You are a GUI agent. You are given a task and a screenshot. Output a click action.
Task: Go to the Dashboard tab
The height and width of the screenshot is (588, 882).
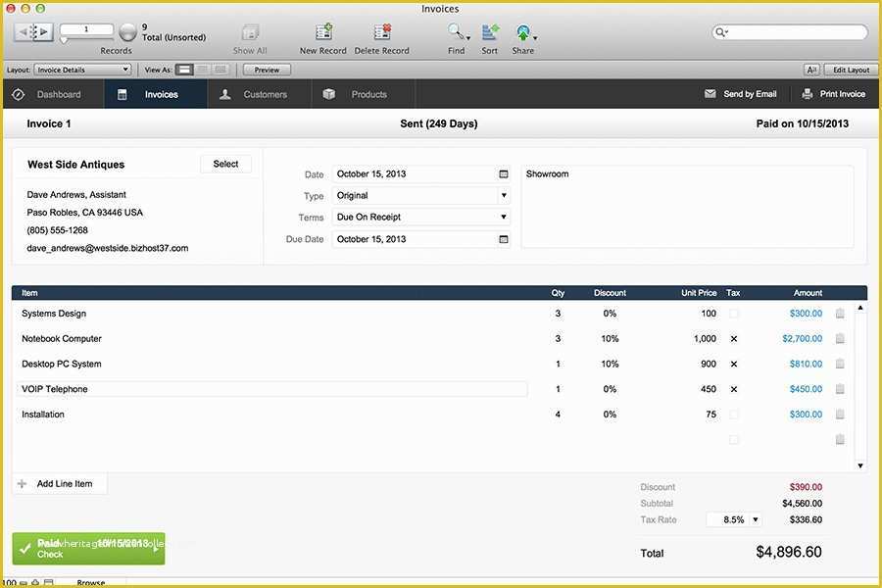(x=54, y=94)
